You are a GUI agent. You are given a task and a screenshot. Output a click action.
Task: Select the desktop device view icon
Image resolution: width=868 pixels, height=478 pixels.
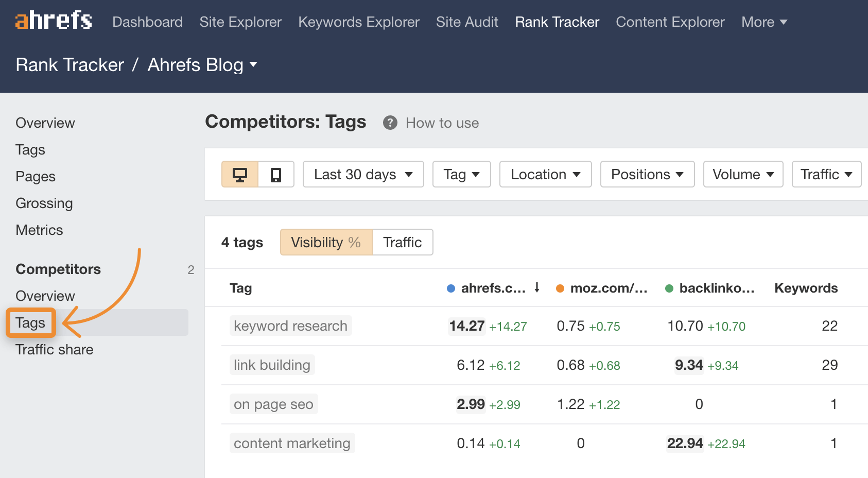point(240,175)
